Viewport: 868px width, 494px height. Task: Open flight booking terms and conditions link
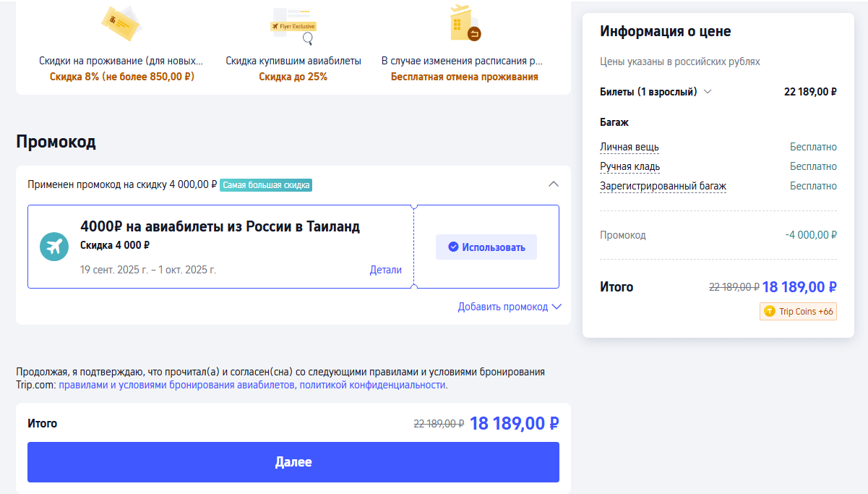coord(177,385)
